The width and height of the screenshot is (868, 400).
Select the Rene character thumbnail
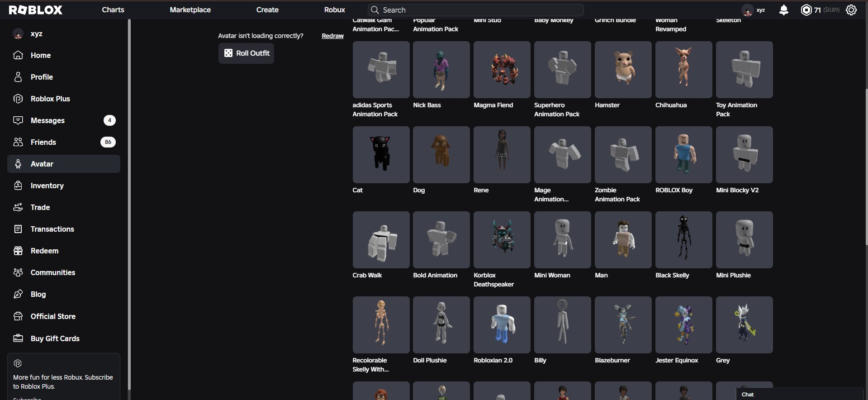point(502,155)
